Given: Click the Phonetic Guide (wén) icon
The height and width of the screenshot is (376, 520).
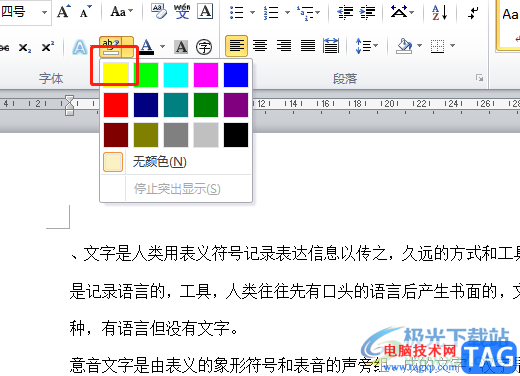Looking at the screenshot, I should pos(182,12).
